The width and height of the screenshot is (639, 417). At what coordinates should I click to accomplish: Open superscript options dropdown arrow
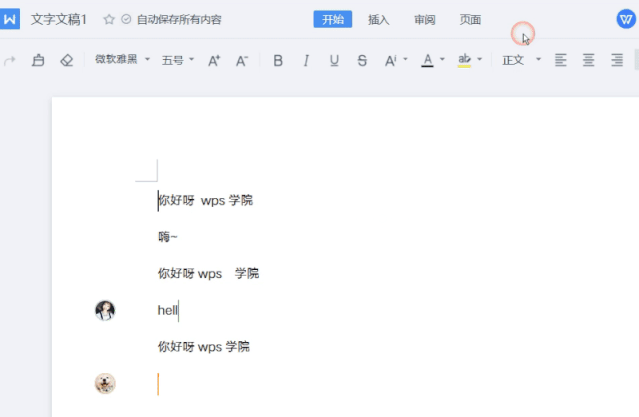click(405, 60)
